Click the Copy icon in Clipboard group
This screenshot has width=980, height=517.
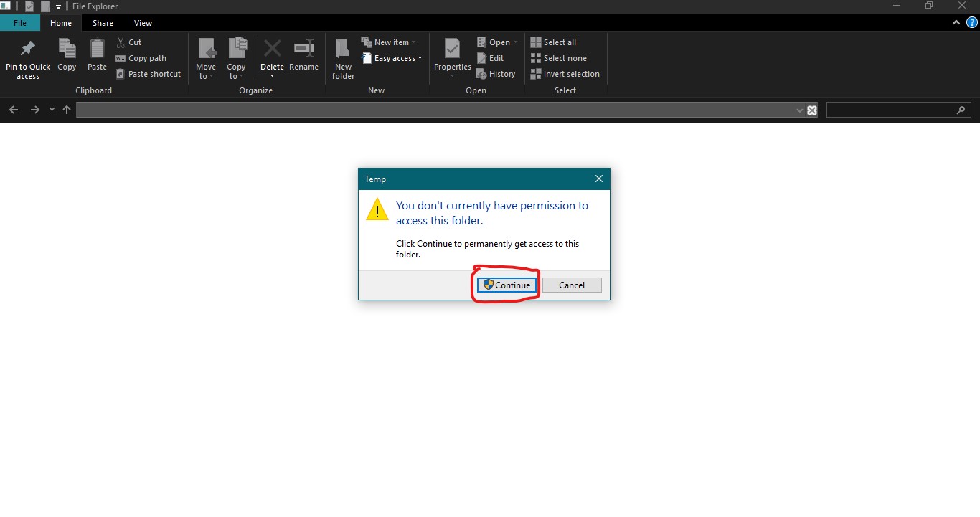pos(67,48)
